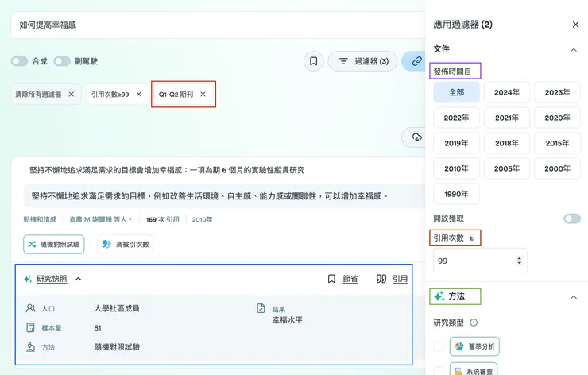
Task: Select 2024年 publication year filter
Action: (x=507, y=93)
